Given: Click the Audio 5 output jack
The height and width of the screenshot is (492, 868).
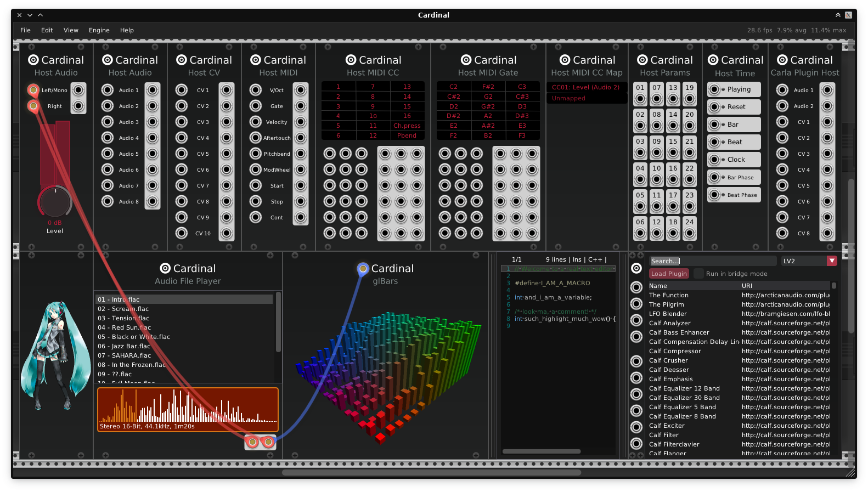Looking at the screenshot, I should [x=153, y=153].
